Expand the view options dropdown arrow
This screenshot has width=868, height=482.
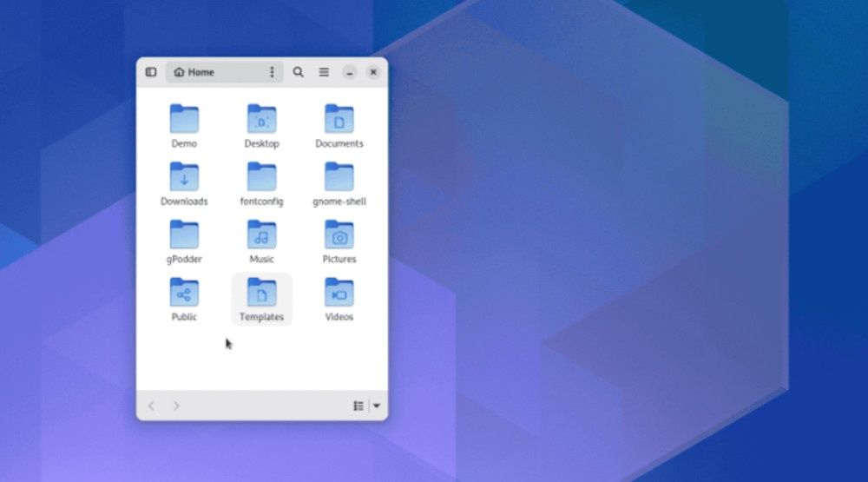pyautogui.click(x=377, y=406)
